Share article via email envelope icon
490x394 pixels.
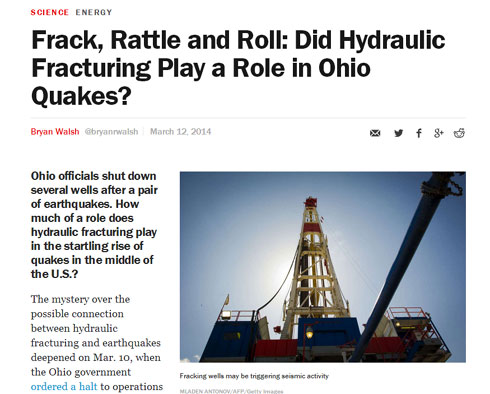[375, 133]
